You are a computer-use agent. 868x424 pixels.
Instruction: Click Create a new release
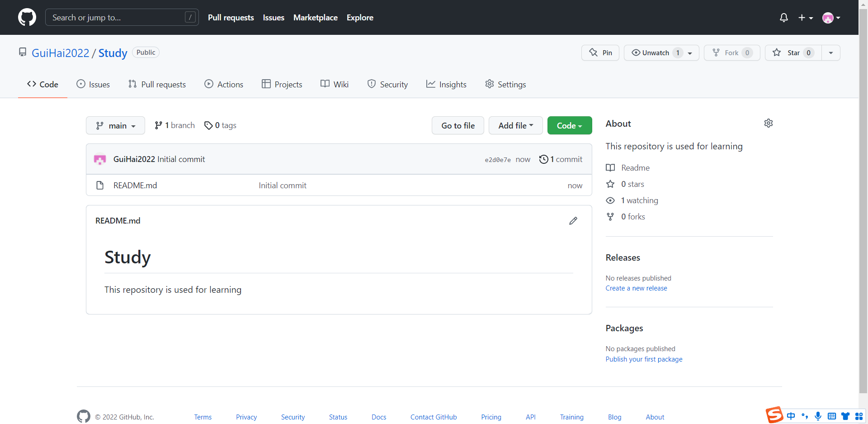pos(637,288)
